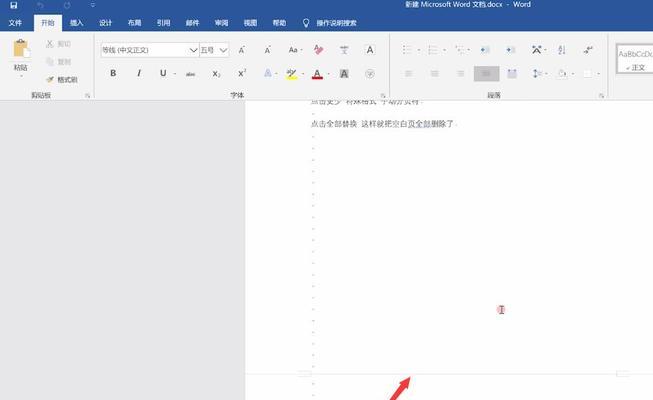Open the underline style dropdown arrow
This screenshot has width=653, height=400.
(x=174, y=74)
